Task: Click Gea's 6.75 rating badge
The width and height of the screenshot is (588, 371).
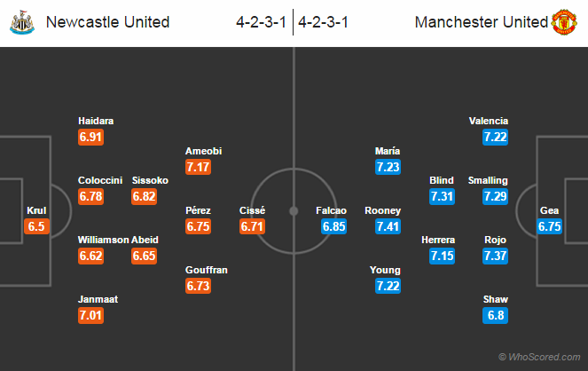Action: click(x=549, y=226)
